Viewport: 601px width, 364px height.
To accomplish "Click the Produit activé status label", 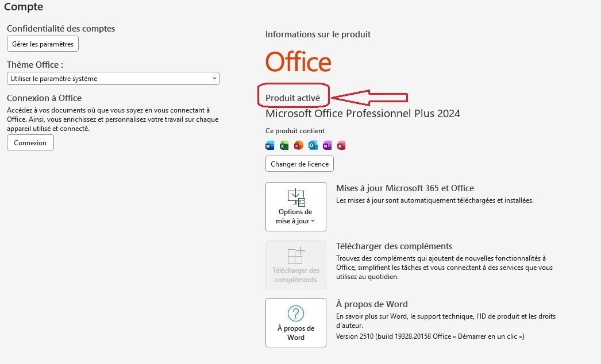I will [x=292, y=98].
